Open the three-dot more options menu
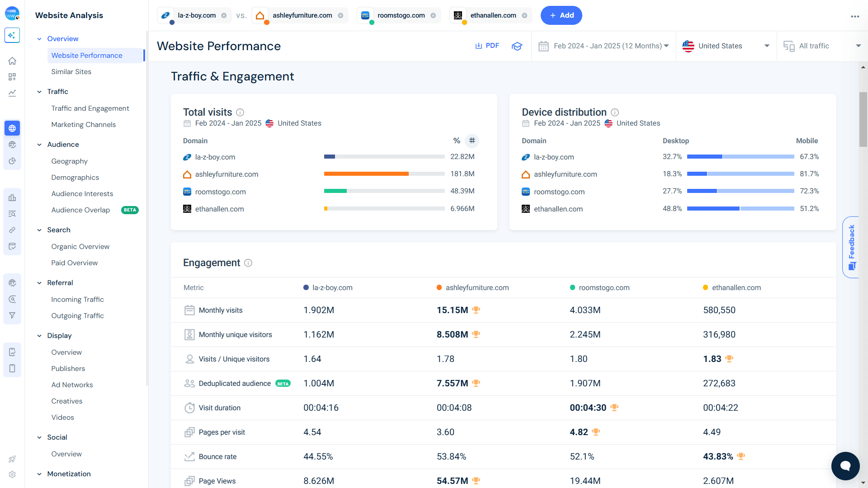 [x=855, y=16]
